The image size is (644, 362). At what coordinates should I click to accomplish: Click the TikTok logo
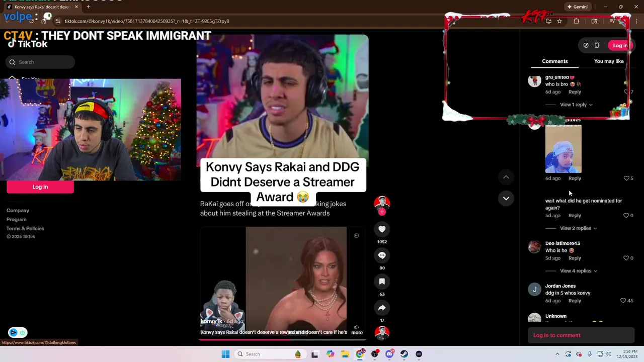click(28, 44)
